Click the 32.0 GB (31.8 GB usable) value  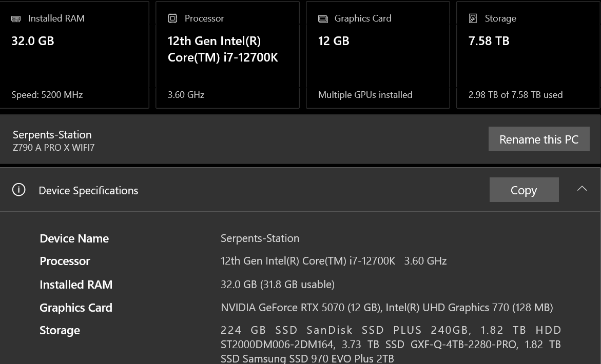coord(277,284)
